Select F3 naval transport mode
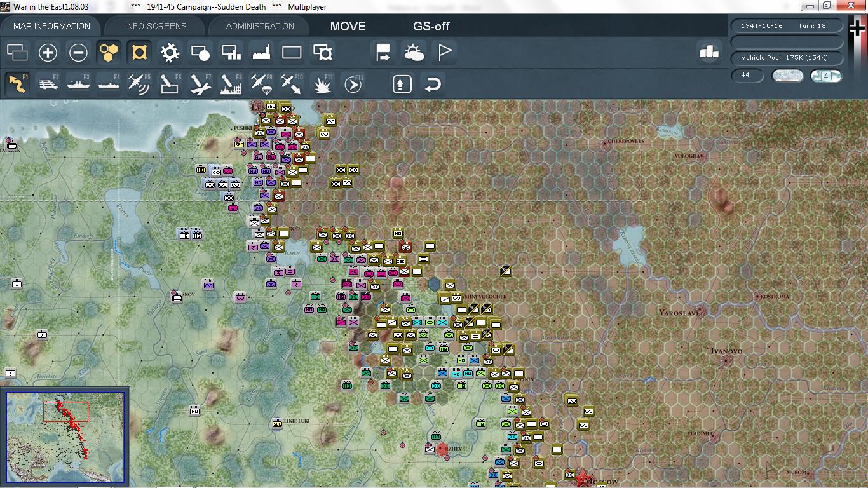 tap(78, 84)
